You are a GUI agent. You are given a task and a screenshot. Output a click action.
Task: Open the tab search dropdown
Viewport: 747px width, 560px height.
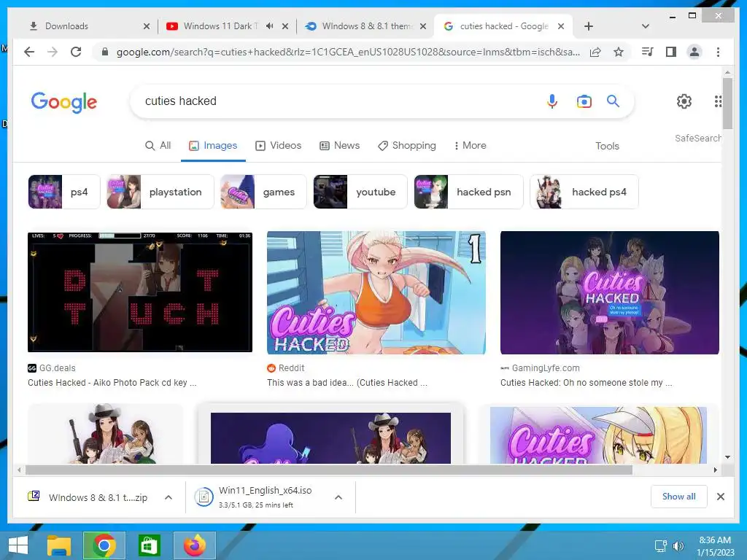coord(645,26)
